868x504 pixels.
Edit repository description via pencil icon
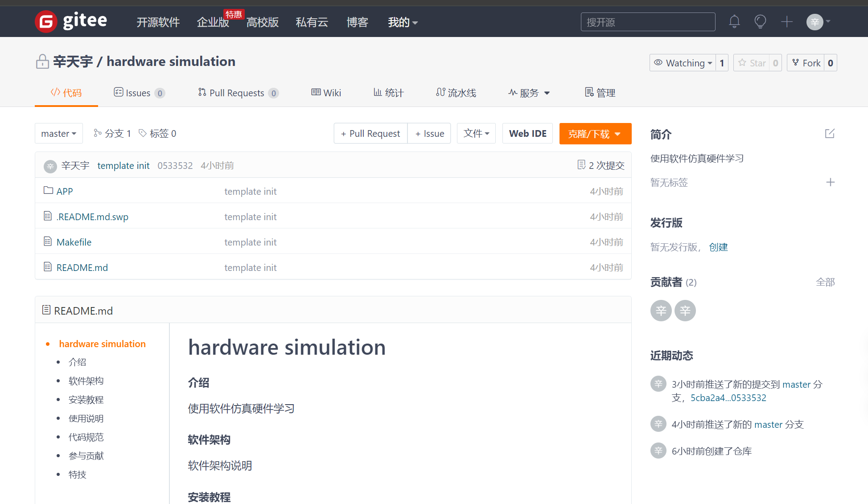pyautogui.click(x=830, y=133)
